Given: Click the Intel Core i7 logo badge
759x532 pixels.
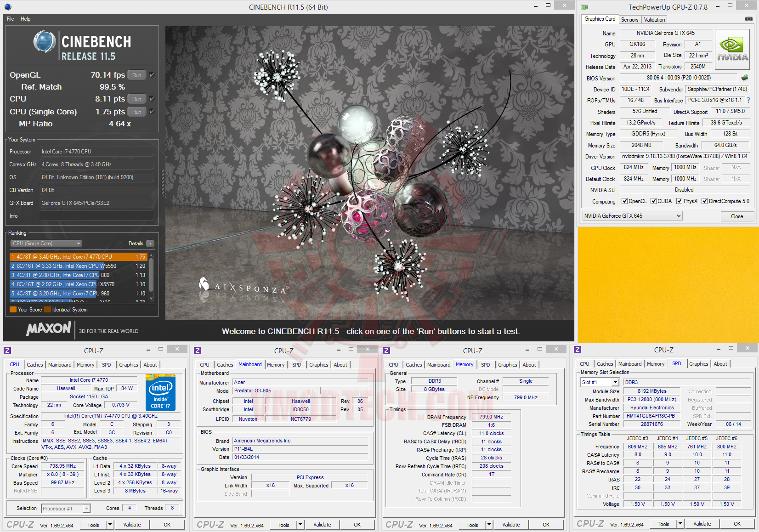Looking at the screenshot, I should (160, 392).
